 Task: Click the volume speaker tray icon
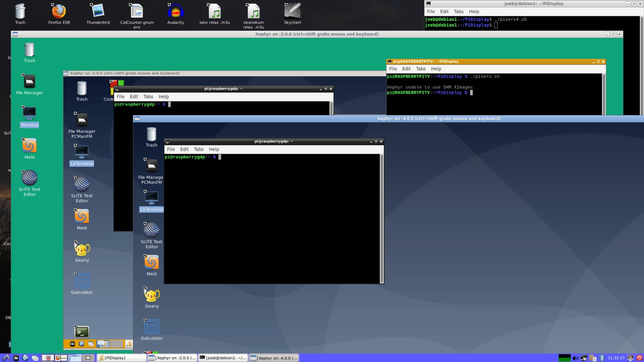[x=575, y=358]
